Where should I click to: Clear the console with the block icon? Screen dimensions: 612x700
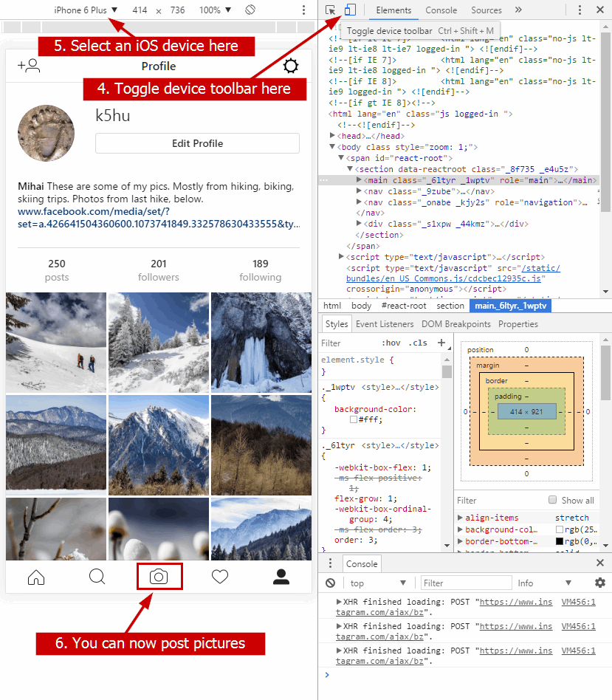pyautogui.click(x=330, y=583)
